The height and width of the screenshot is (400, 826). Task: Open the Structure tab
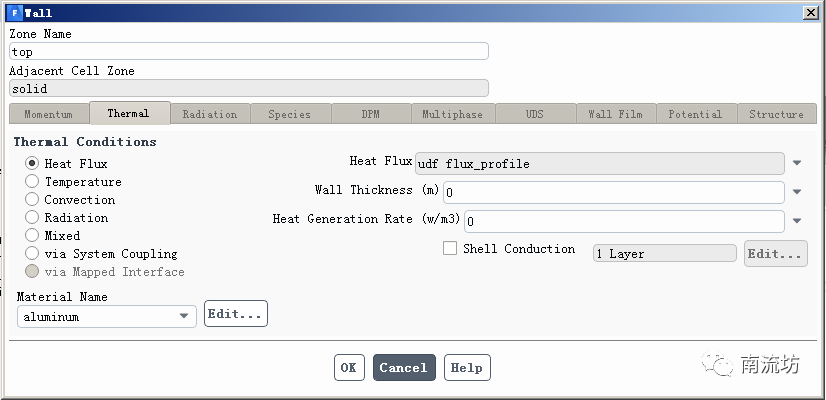pyautogui.click(x=776, y=115)
